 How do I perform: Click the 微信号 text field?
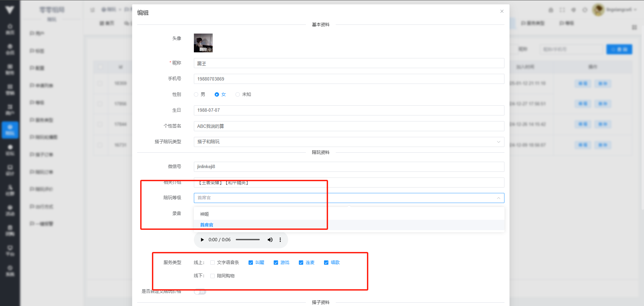[x=349, y=167]
